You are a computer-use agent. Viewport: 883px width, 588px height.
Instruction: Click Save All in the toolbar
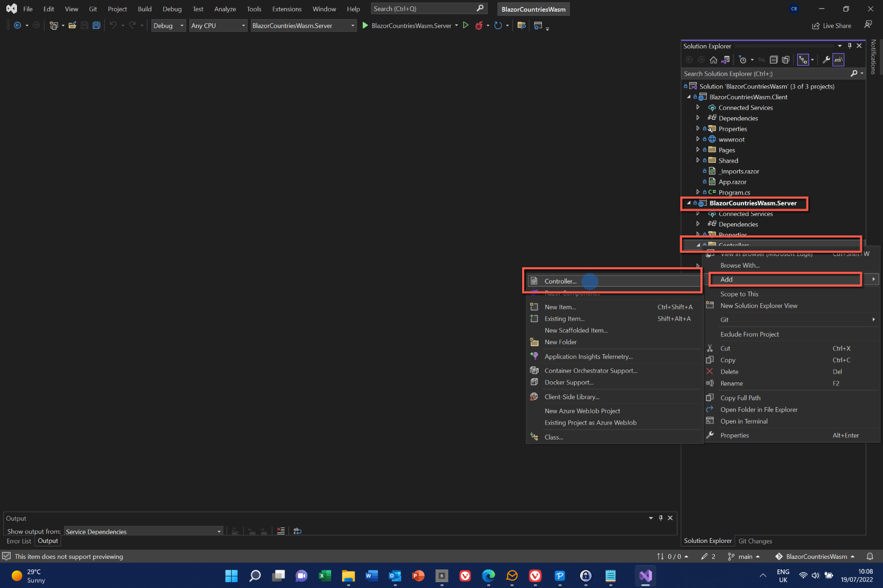pos(96,25)
